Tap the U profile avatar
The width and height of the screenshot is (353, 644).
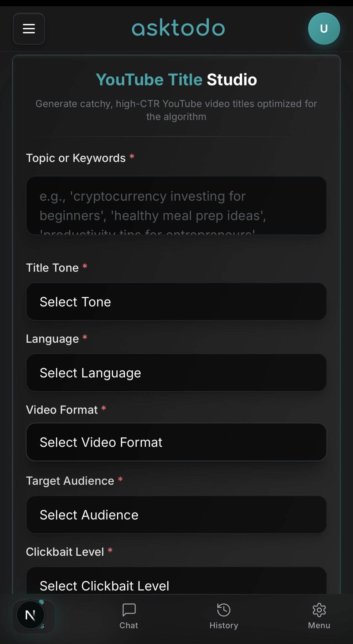pyautogui.click(x=324, y=29)
